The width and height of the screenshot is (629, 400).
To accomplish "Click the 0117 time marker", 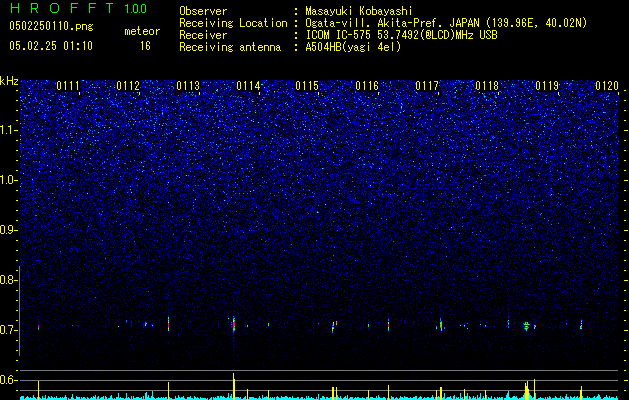I will 427,86.
